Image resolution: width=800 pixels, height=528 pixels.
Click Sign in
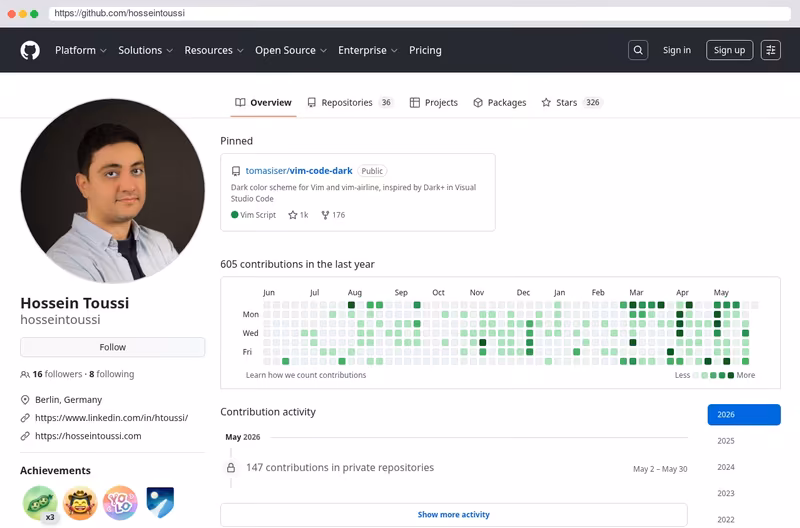(x=677, y=50)
